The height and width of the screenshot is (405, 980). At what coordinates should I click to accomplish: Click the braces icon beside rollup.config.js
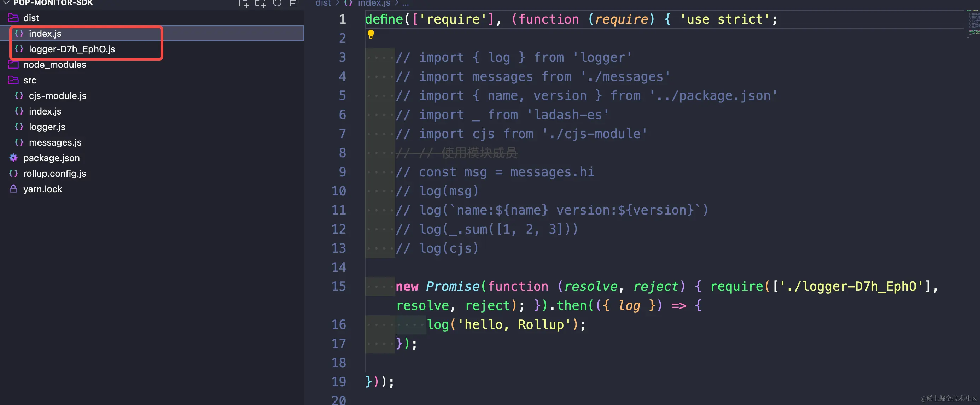tap(13, 174)
